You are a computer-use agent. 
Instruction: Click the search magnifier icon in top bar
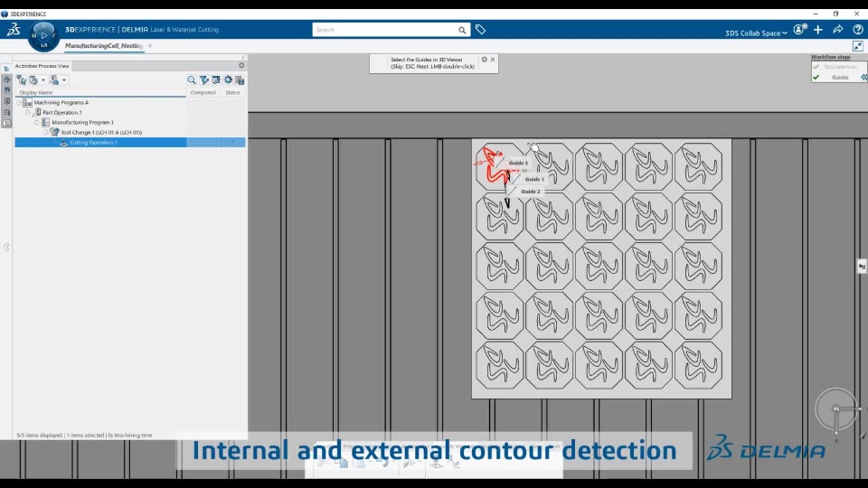(x=462, y=30)
